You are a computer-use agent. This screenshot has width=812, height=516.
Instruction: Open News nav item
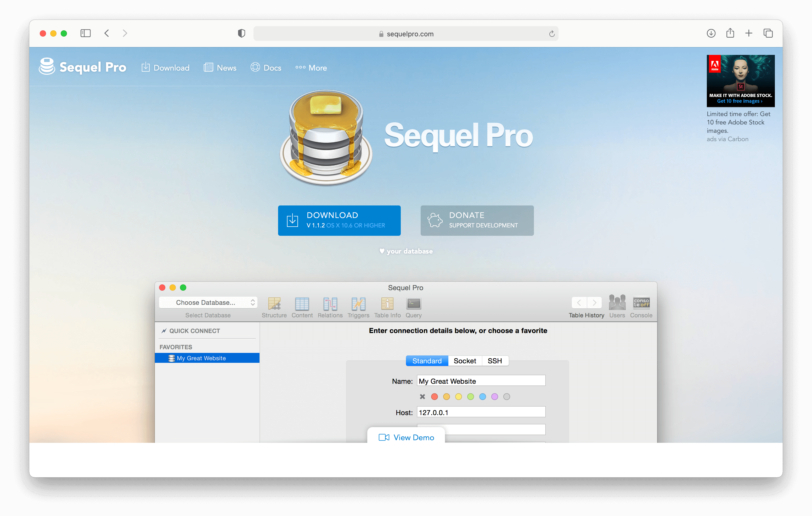tap(220, 68)
